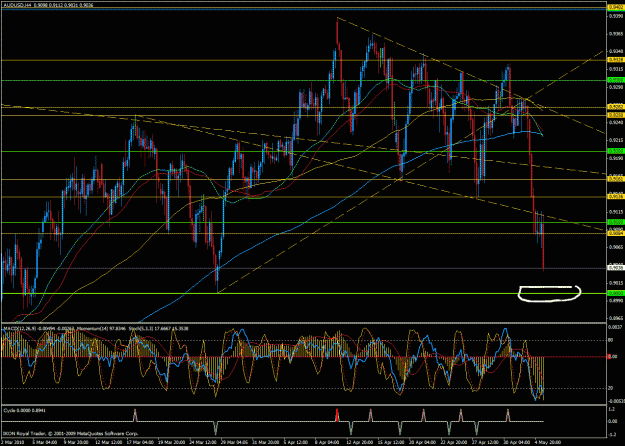Click the 0.9315 price scale label
This screenshot has height=446, width=625.
coord(614,69)
